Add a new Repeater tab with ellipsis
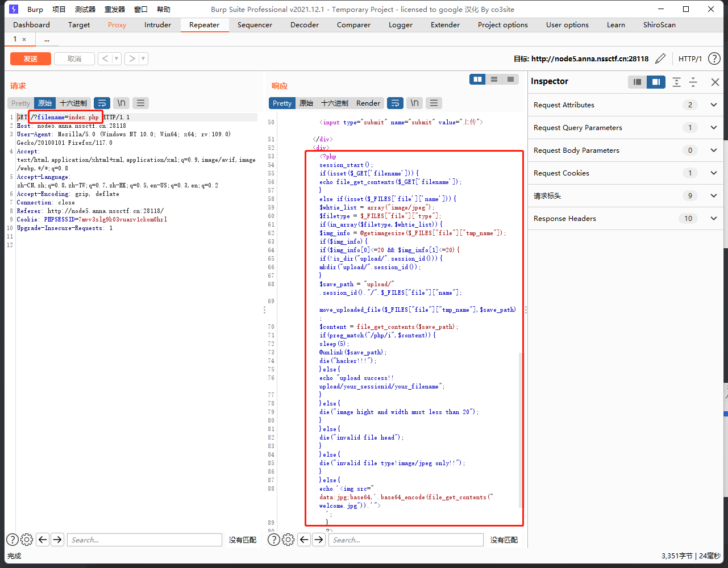728x568 pixels. 47,39
